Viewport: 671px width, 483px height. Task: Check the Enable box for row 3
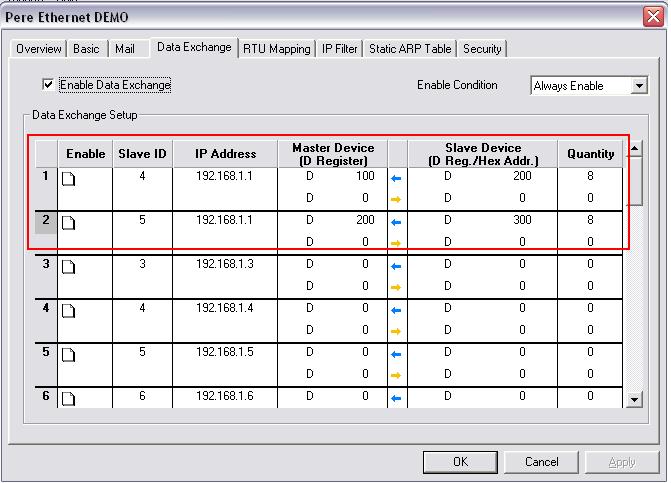tap(69, 268)
